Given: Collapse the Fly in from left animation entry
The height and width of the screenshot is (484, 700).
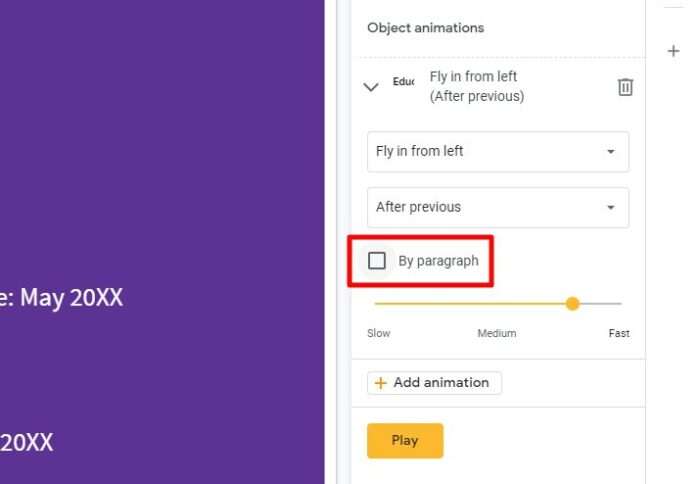Looking at the screenshot, I should (x=371, y=87).
